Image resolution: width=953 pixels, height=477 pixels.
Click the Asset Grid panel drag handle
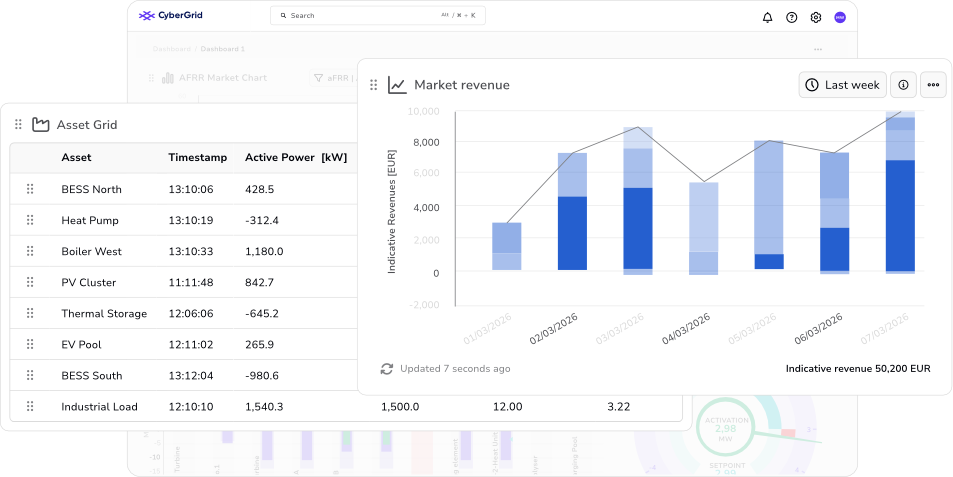pyautogui.click(x=18, y=125)
